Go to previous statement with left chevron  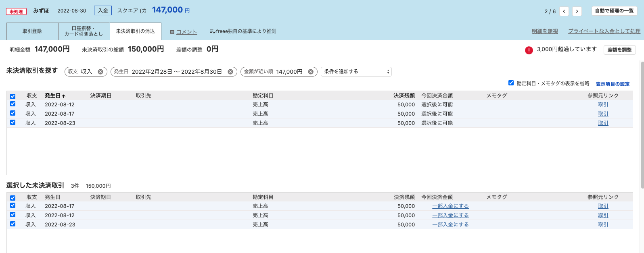point(564,11)
